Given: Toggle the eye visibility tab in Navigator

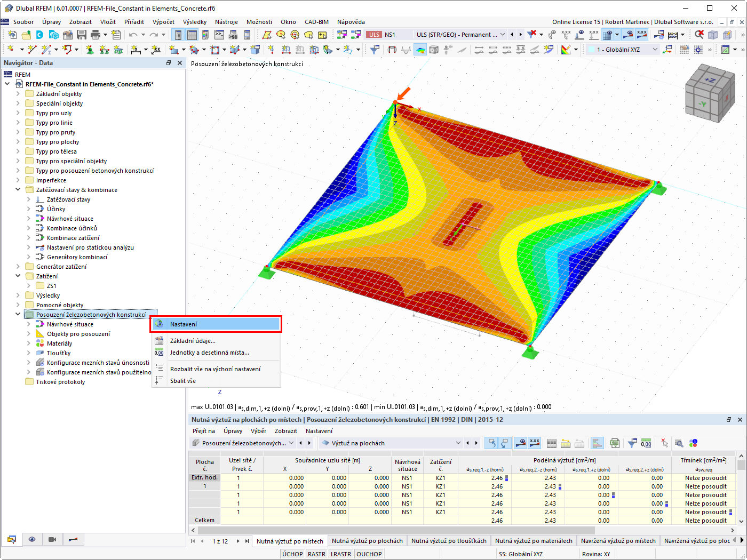Looking at the screenshot, I should click(32, 539).
